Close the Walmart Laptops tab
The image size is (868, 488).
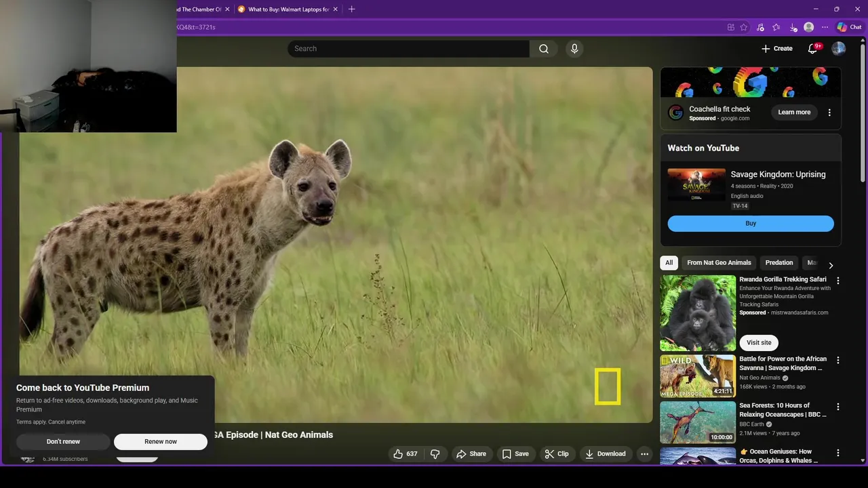[336, 9]
